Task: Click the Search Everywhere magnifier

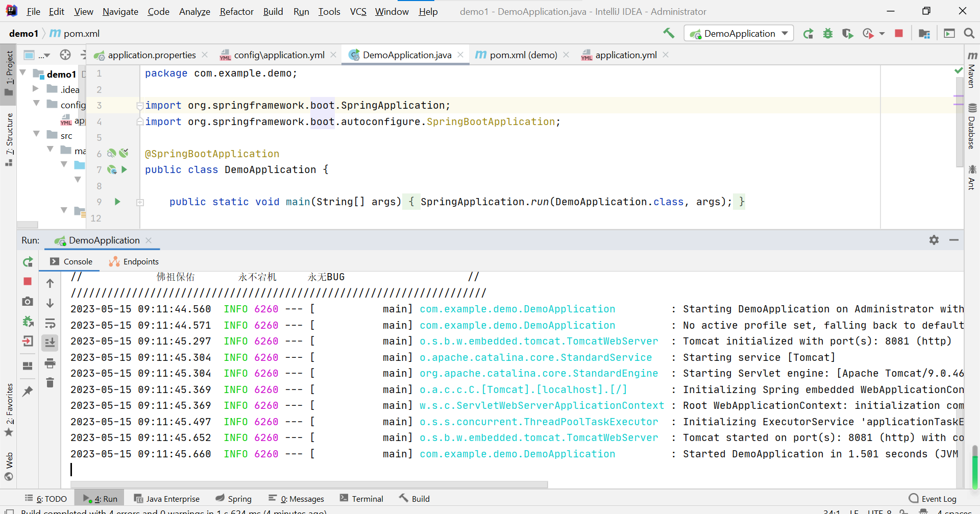Action: 969,34
